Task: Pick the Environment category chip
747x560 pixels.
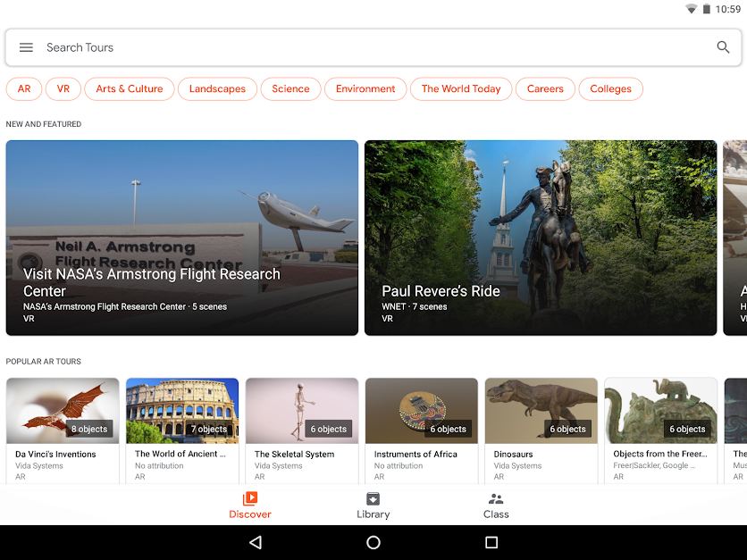Action: point(365,89)
